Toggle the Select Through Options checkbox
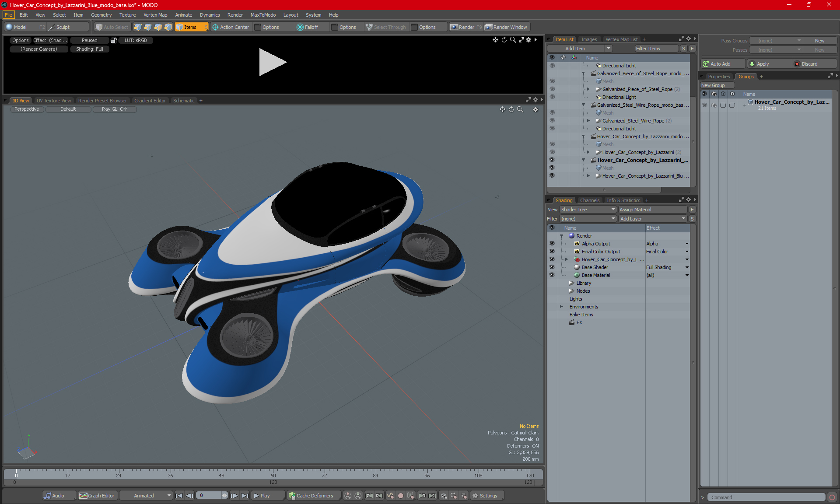Viewport: 840px width, 504px height. click(414, 27)
